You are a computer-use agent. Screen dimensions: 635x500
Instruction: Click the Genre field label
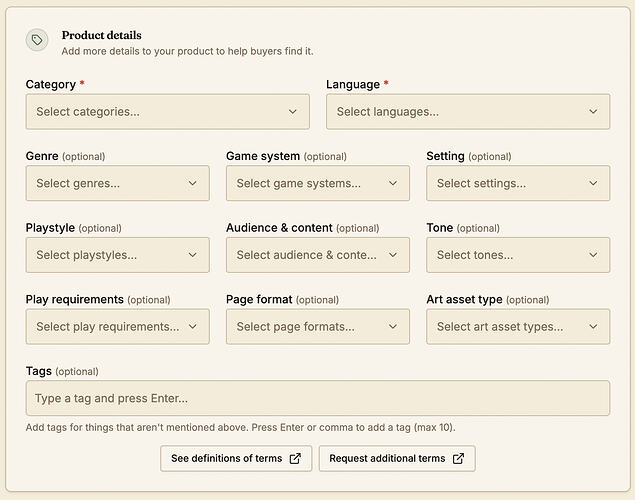[42, 156]
